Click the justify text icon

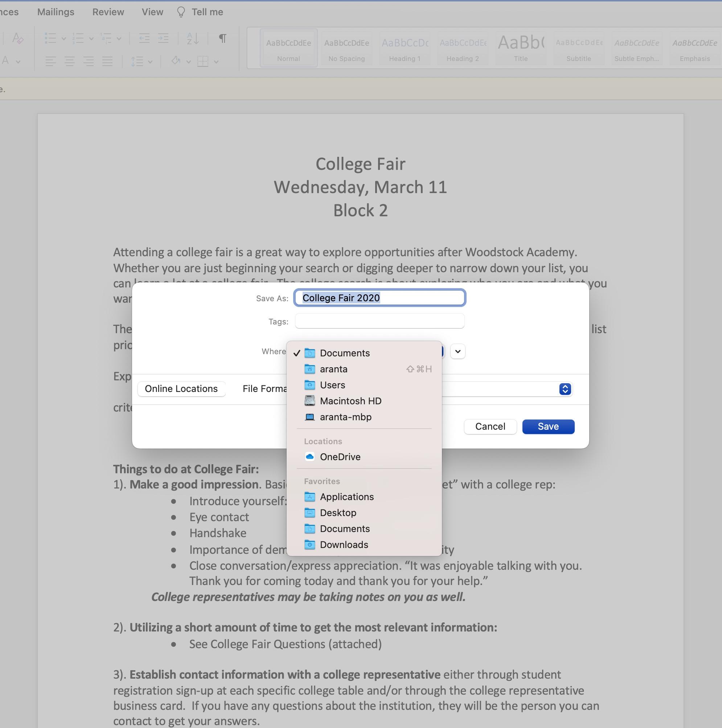coord(107,61)
